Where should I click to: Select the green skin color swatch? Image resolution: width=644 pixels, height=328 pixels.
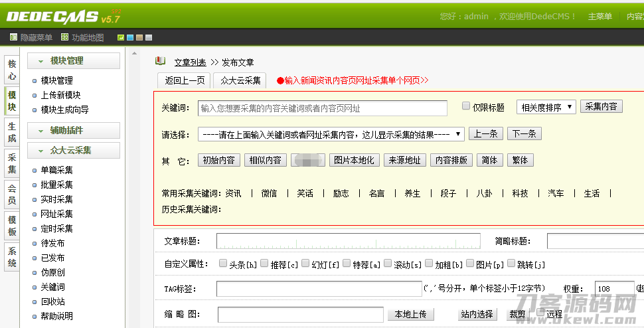click(x=120, y=38)
